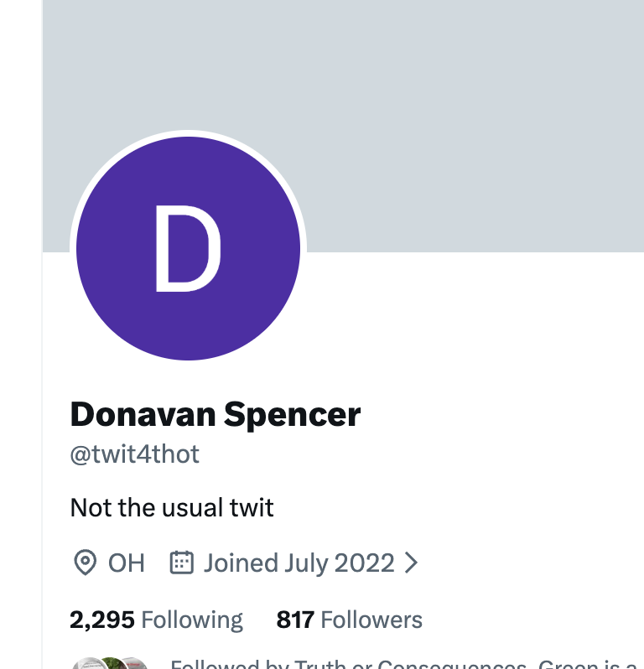
Task: Click the Donavan Spencer display name
Action: point(216,414)
